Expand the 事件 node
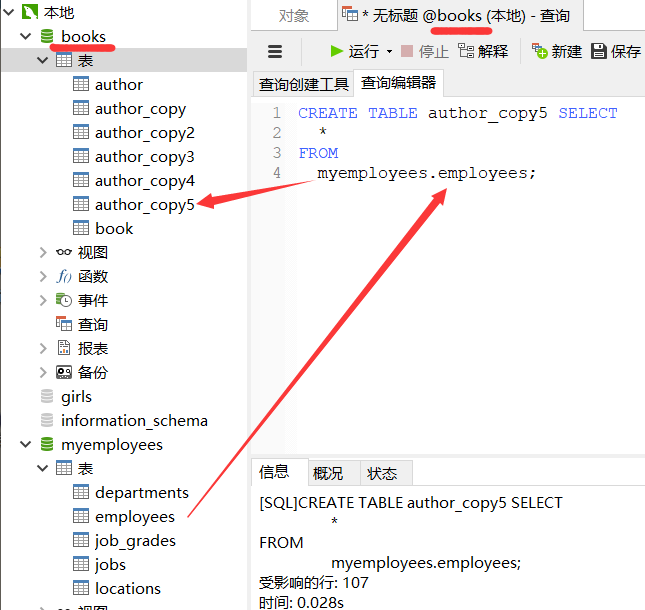Screen dimensions: 645x610 pyautogui.click(x=43, y=300)
